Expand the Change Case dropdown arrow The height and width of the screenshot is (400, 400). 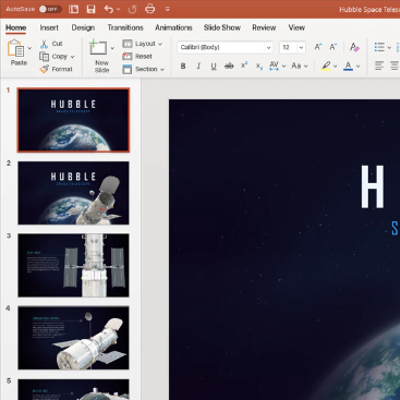click(306, 66)
